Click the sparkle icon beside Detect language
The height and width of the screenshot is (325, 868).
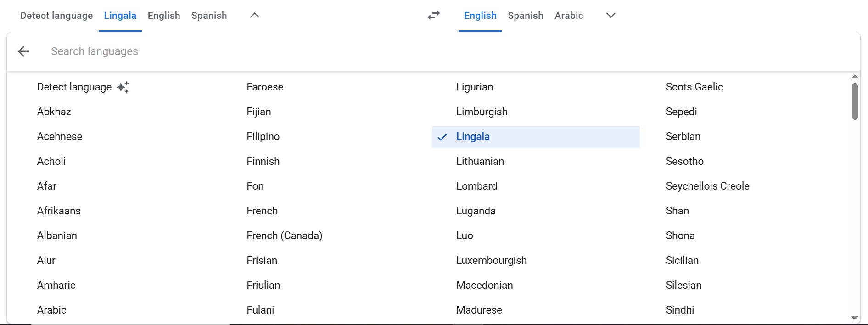point(123,87)
